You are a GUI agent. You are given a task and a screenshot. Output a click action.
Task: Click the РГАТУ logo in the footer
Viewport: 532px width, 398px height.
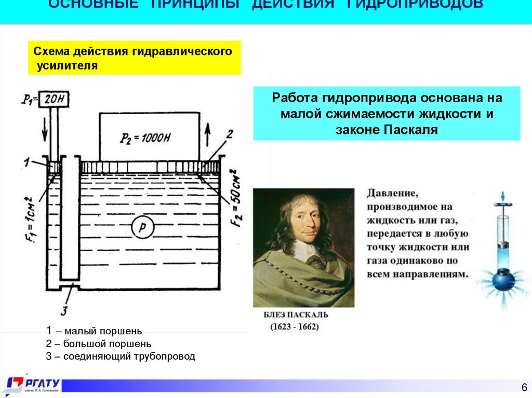point(33,385)
